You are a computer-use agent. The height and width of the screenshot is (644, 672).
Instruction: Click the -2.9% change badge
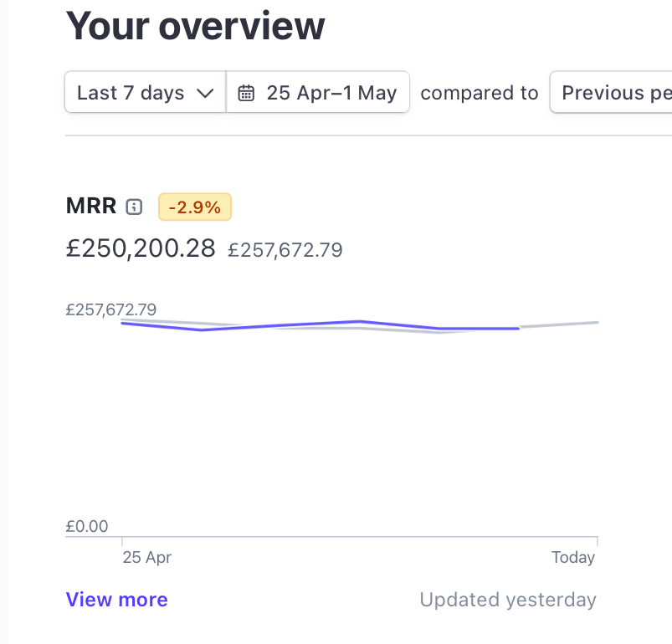coord(194,207)
